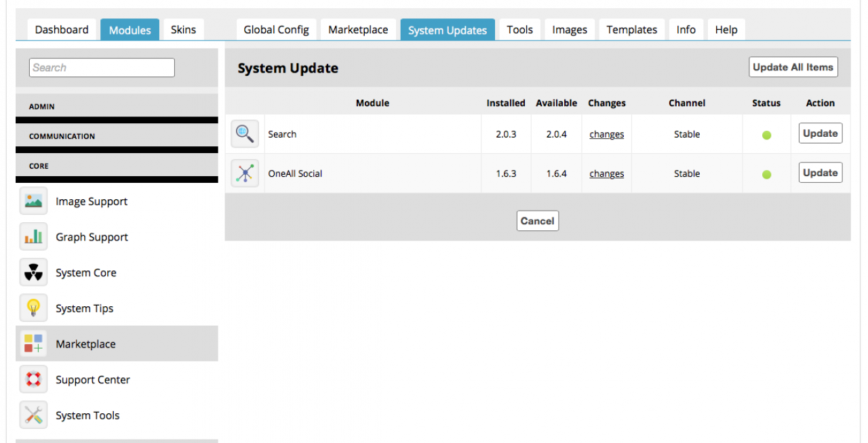Click the Support Center lifebuoy icon
This screenshot has width=868, height=443.
click(x=33, y=380)
